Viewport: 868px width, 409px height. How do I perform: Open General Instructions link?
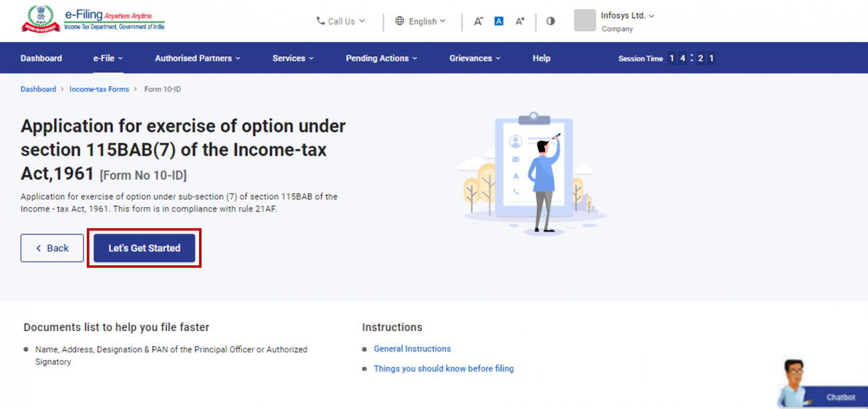(412, 348)
